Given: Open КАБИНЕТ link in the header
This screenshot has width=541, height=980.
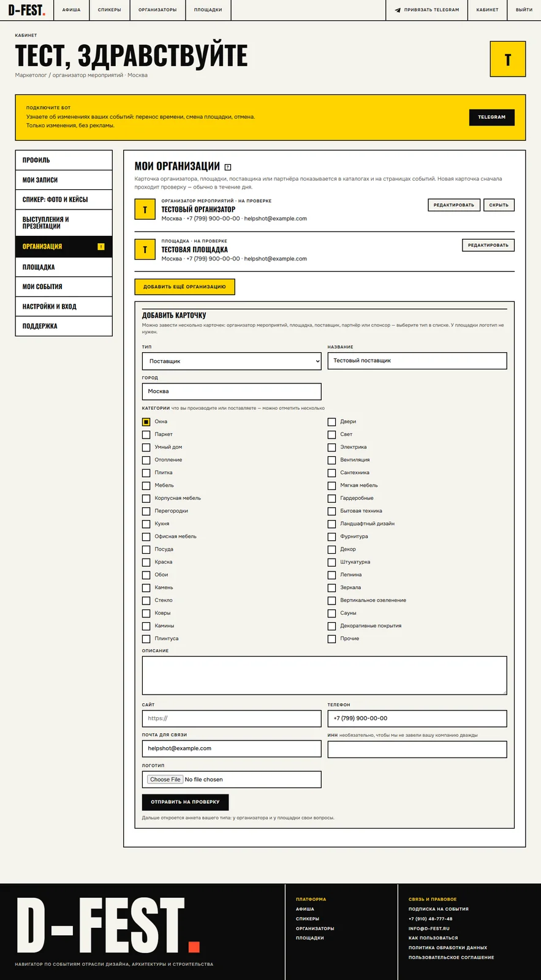Looking at the screenshot, I should (487, 10).
